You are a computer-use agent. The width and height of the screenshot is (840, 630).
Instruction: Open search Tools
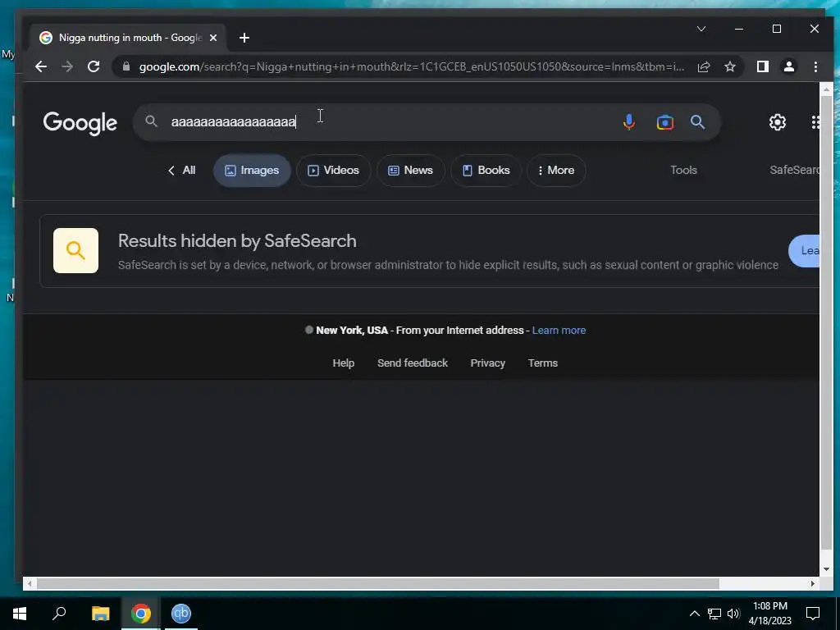[x=683, y=171]
